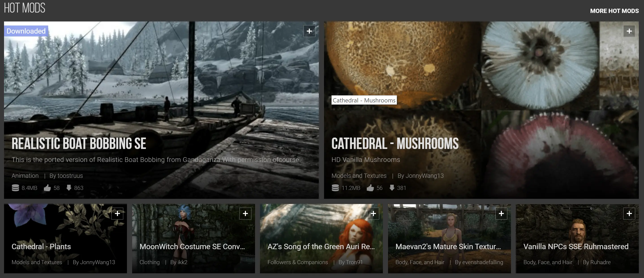The image size is (644, 278).
Task: Open Models and Textures category on Mushrooms card
Action: point(359,176)
